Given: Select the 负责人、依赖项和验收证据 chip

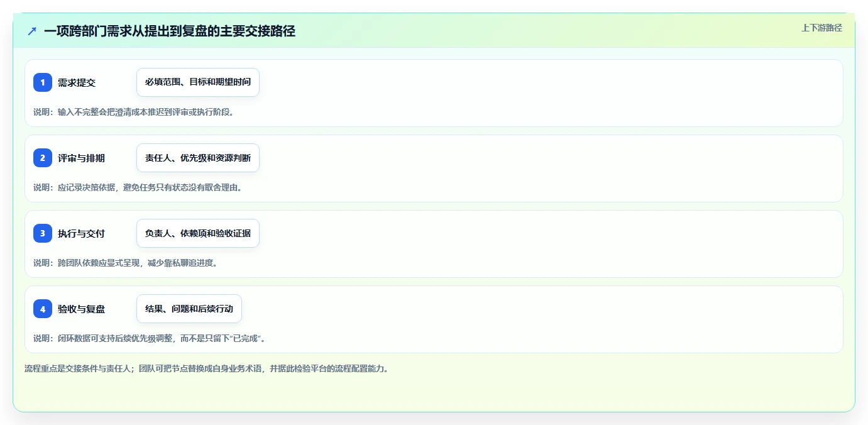Looking at the screenshot, I should (x=198, y=233).
